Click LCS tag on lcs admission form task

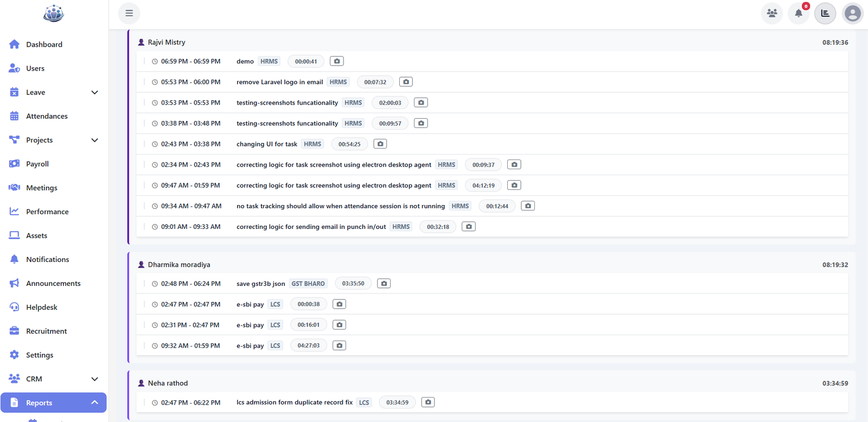click(364, 402)
